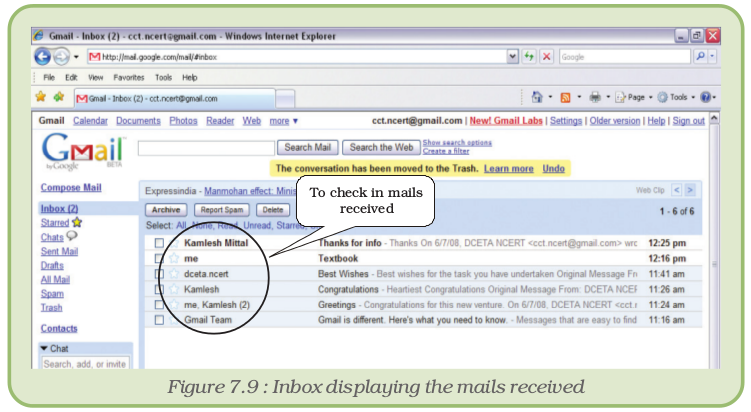751x412 pixels.
Task: Click the browser Forward arrow button
Action: point(61,57)
